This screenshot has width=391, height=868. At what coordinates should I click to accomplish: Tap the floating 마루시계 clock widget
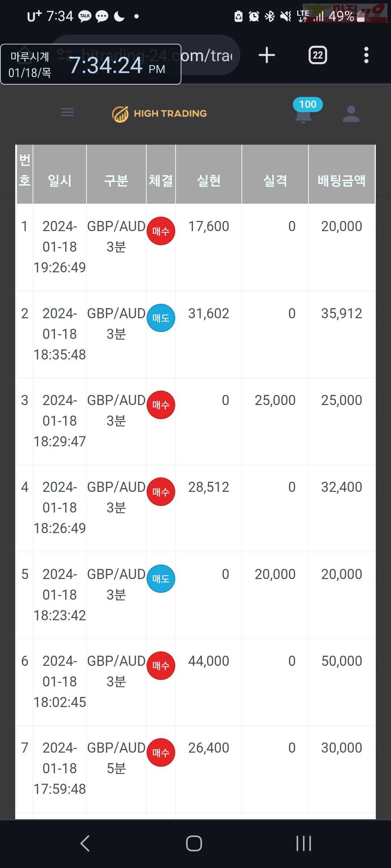click(x=91, y=64)
